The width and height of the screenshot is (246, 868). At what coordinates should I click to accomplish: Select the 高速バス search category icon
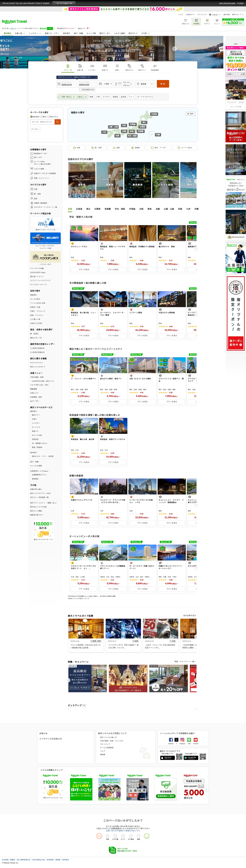pos(105,66)
